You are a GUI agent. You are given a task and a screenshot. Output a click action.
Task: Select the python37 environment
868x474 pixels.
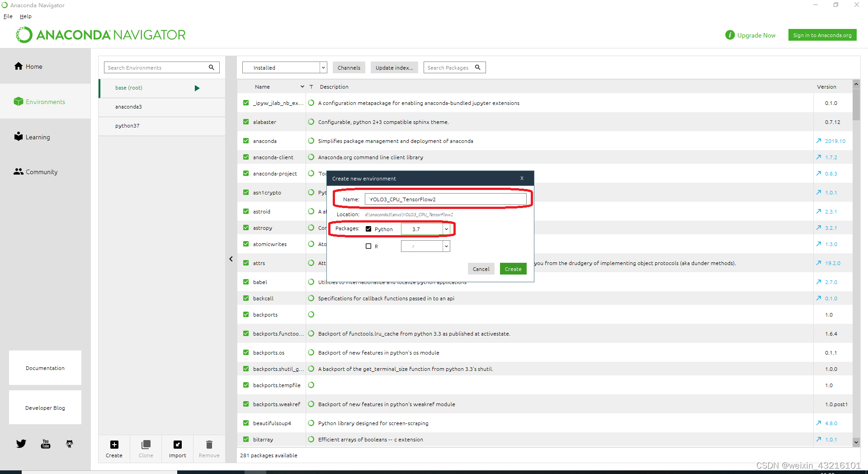coord(162,126)
